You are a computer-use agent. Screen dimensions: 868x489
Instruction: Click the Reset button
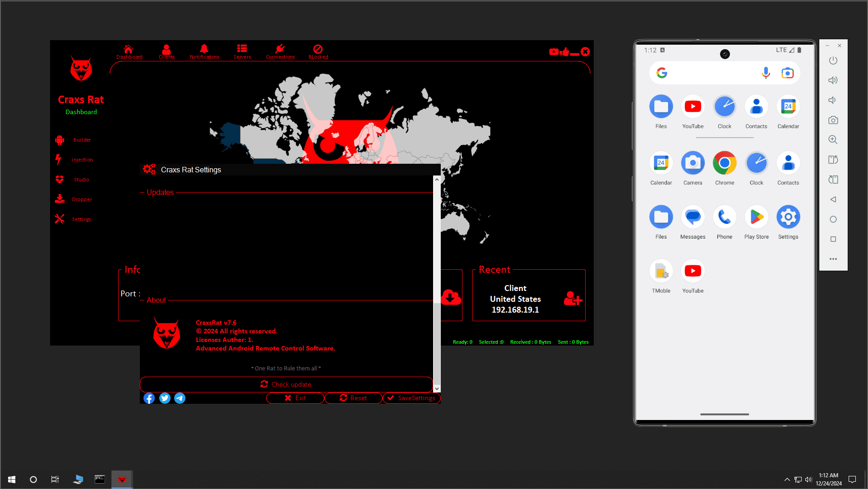[x=353, y=398]
